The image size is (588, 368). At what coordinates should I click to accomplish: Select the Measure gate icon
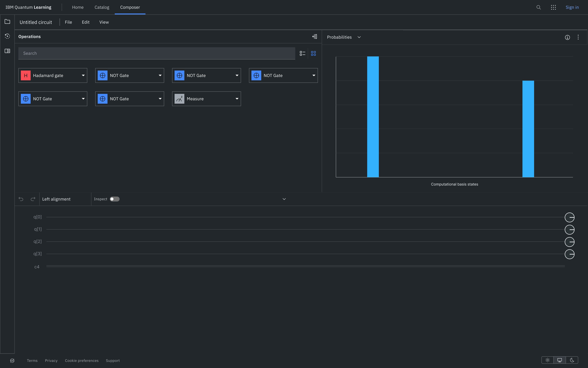(x=179, y=99)
